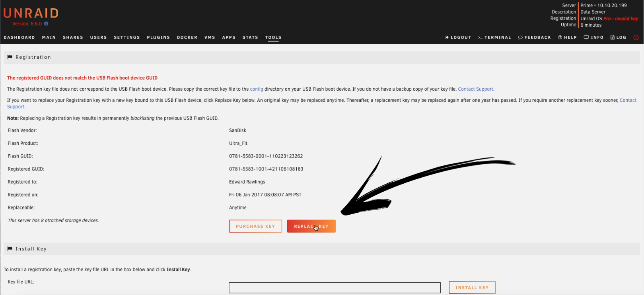Click the red alert icon at far right
The height and width of the screenshot is (295, 644).
coord(636,37)
